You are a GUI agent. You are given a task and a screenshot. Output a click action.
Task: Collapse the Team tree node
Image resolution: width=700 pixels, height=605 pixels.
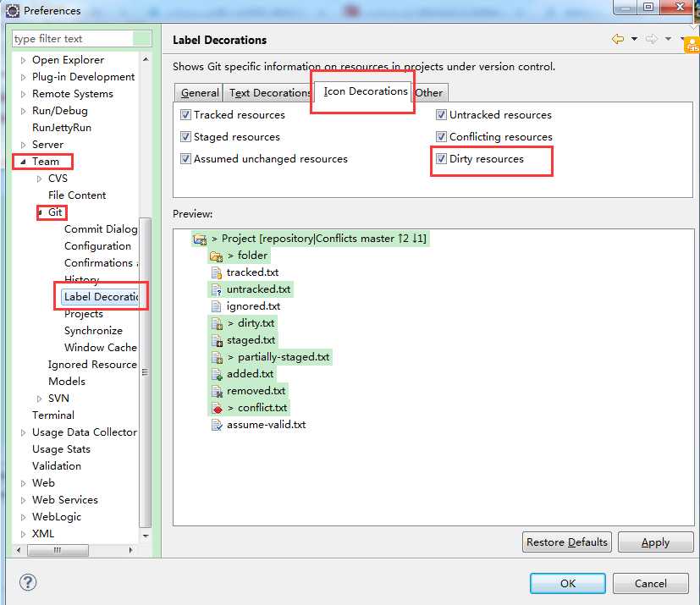point(23,162)
